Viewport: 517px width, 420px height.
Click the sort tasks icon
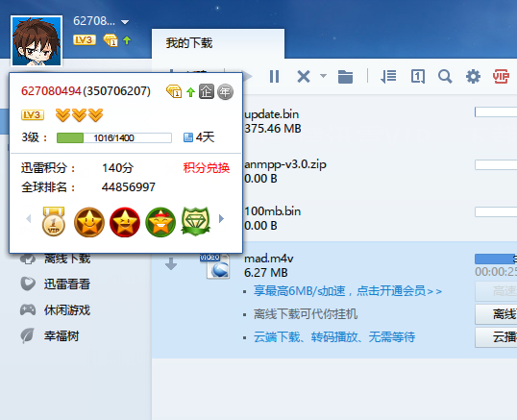[x=388, y=77]
